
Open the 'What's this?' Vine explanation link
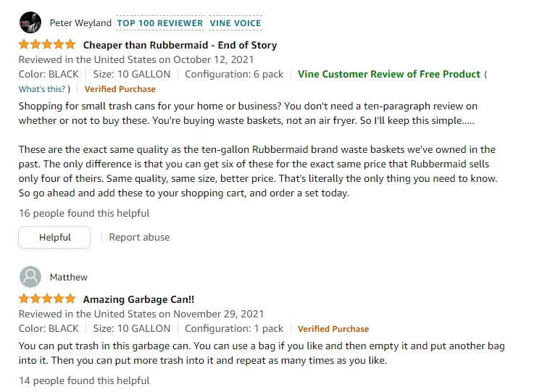point(44,89)
